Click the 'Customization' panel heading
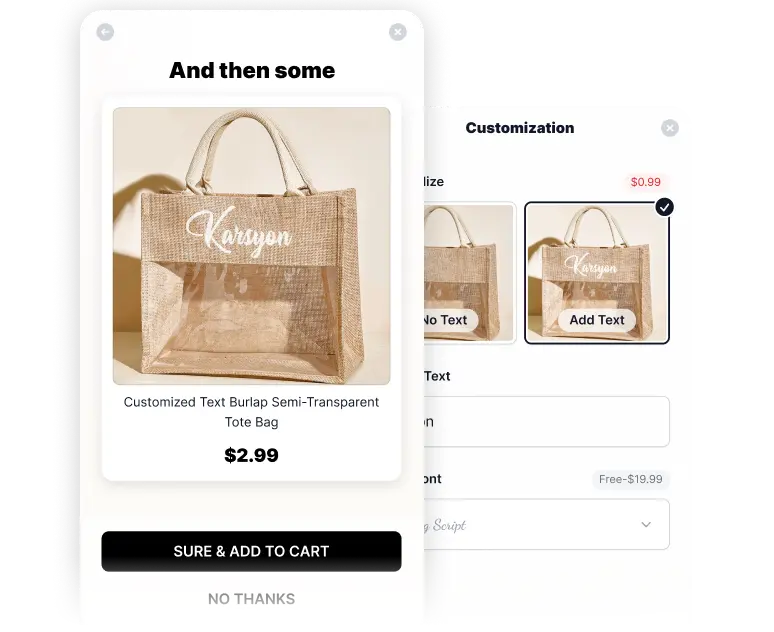774x632 pixels. [x=520, y=128]
